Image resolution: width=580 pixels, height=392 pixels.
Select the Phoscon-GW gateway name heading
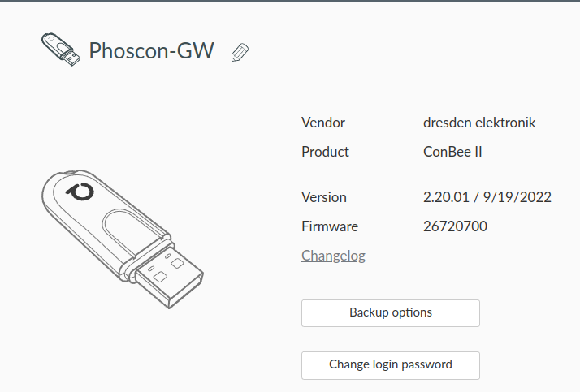pyautogui.click(x=151, y=52)
